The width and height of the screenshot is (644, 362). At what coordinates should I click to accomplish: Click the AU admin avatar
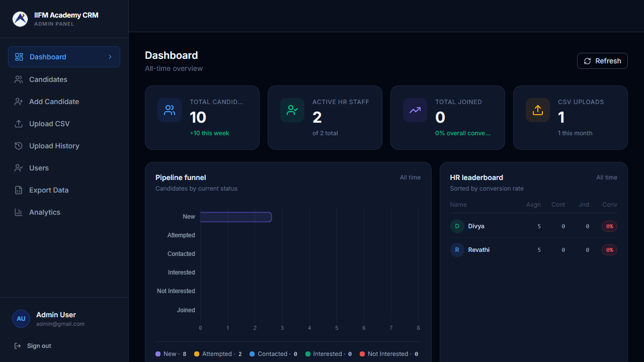(x=21, y=319)
